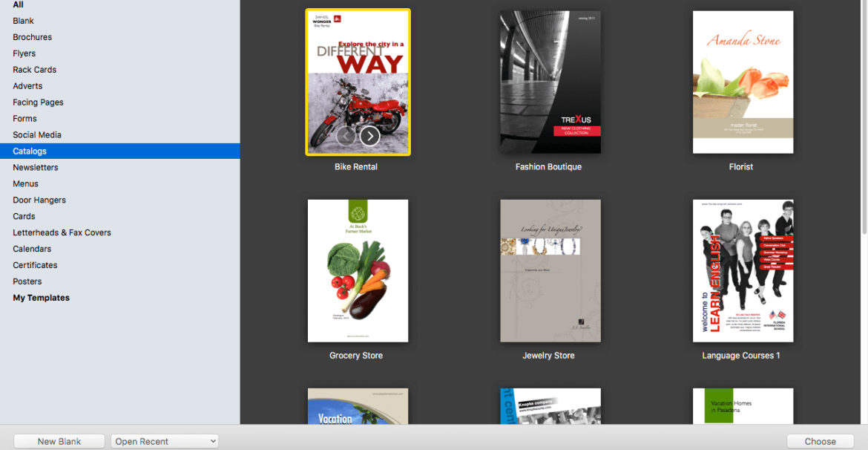Click the Jewelry Store caption
The height and width of the screenshot is (450, 868).
[548, 355]
